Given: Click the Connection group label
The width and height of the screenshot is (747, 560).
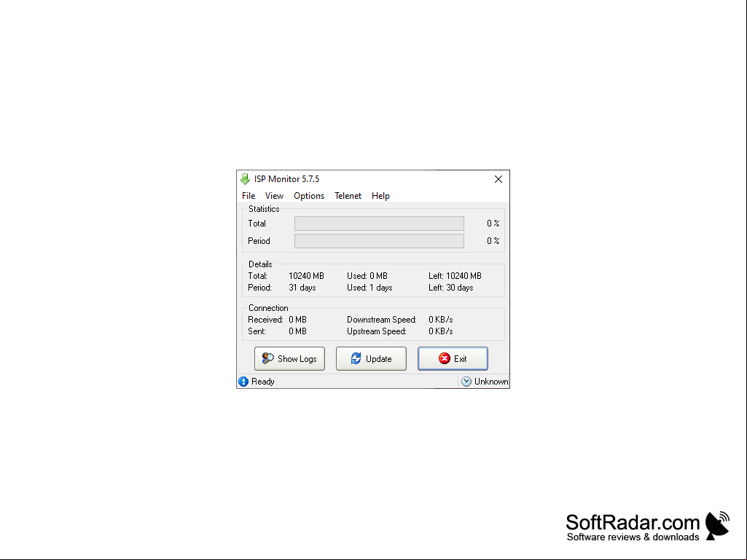Looking at the screenshot, I should tap(268, 308).
